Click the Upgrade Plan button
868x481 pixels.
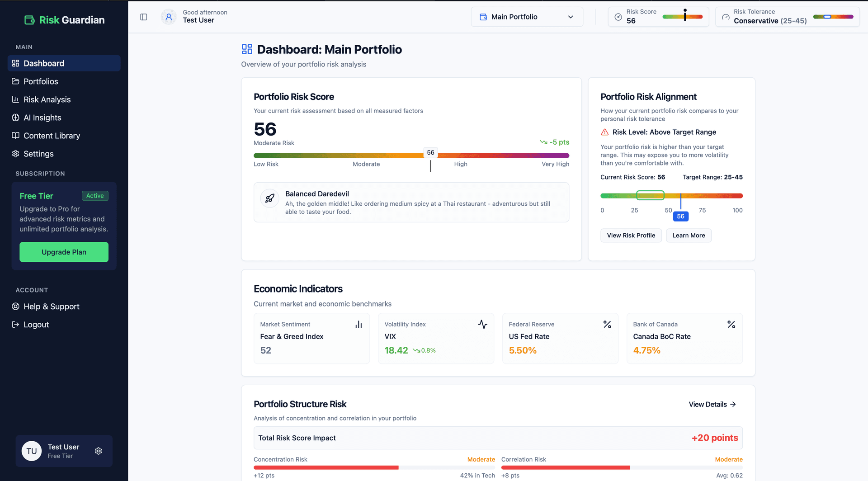(x=64, y=252)
